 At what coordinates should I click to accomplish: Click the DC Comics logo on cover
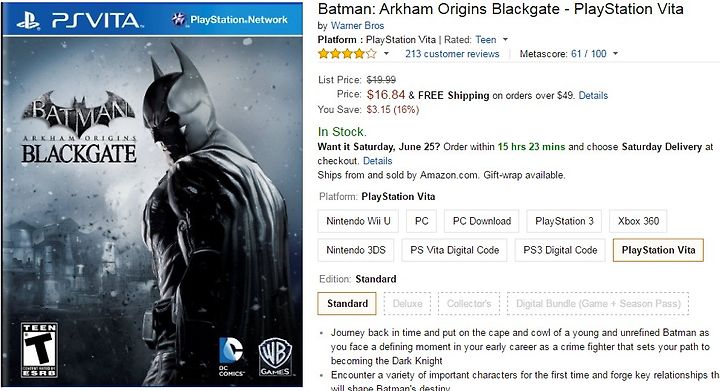(231, 357)
